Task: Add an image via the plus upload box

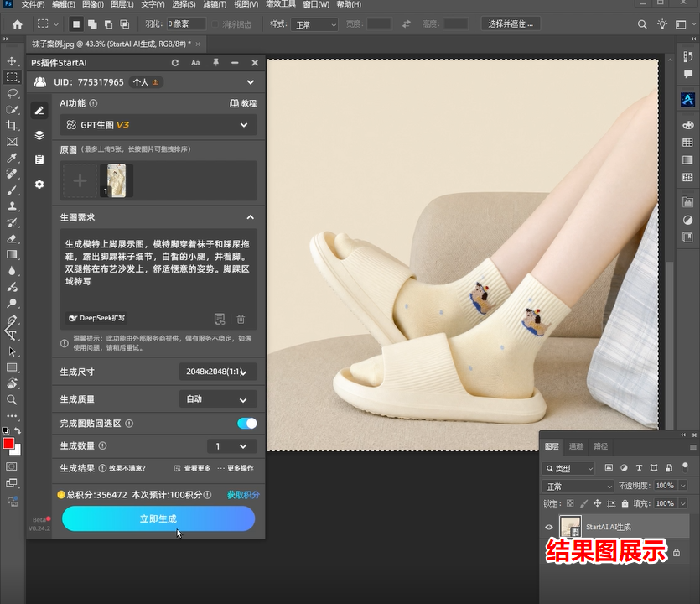Action: point(80,181)
